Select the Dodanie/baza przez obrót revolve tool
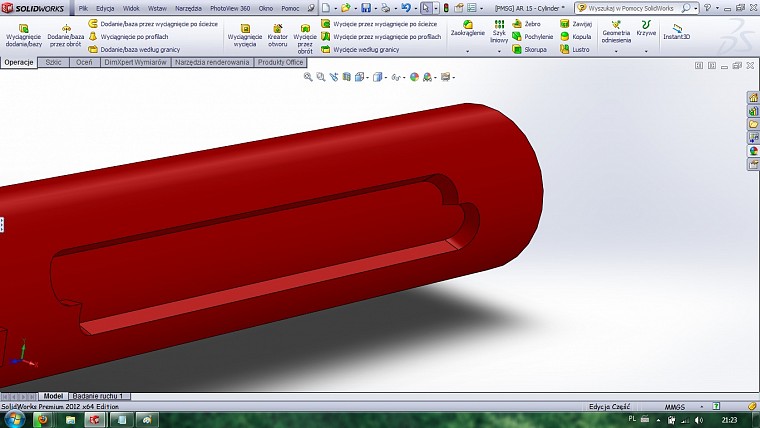The height and width of the screenshot is (428, 760). coord(66,35)
